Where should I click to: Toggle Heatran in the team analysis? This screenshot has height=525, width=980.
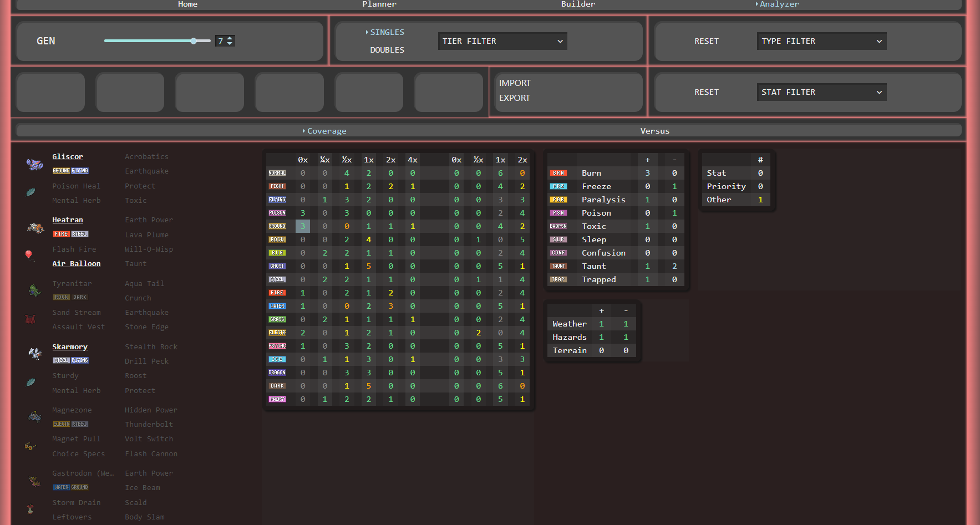coord(68,220)
